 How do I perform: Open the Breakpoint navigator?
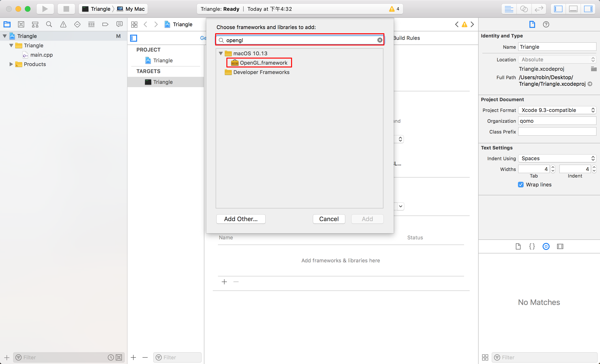tap(105, 24)
